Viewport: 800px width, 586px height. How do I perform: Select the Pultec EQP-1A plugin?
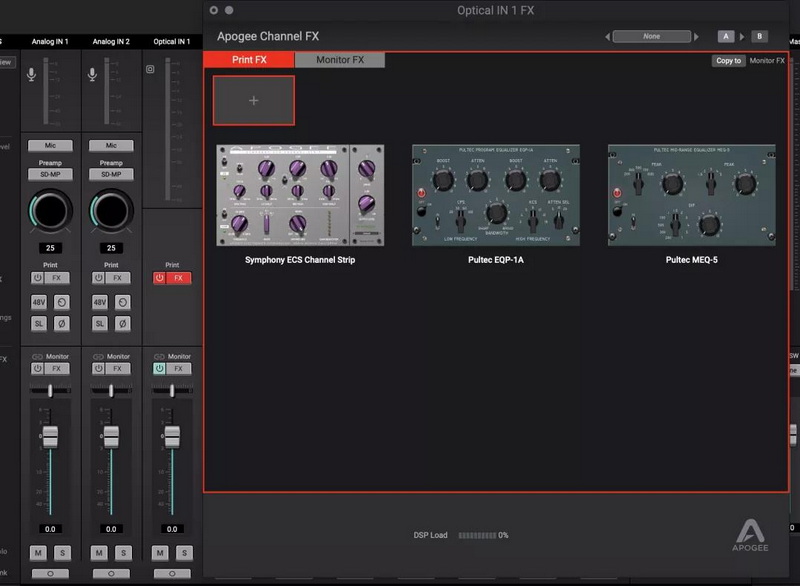pyautogui.click(x=496, y=195)
